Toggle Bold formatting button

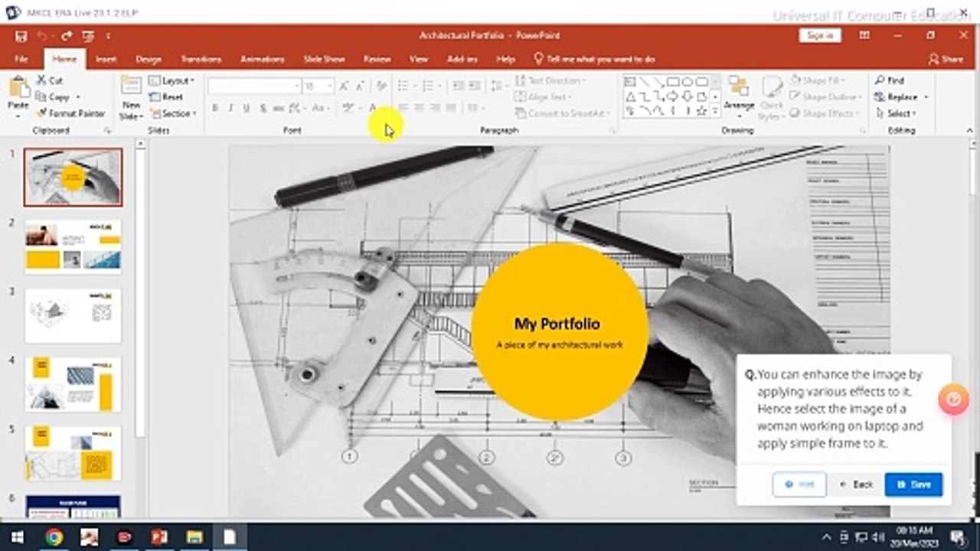coord(215,109)
